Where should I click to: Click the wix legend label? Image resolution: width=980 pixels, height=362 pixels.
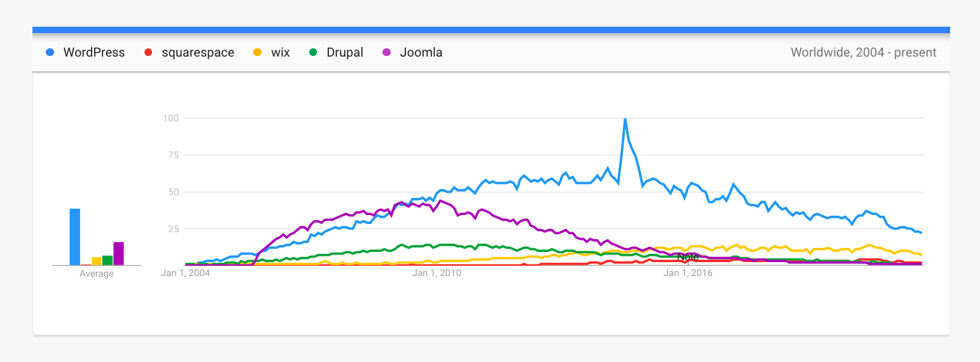[280, 52]
